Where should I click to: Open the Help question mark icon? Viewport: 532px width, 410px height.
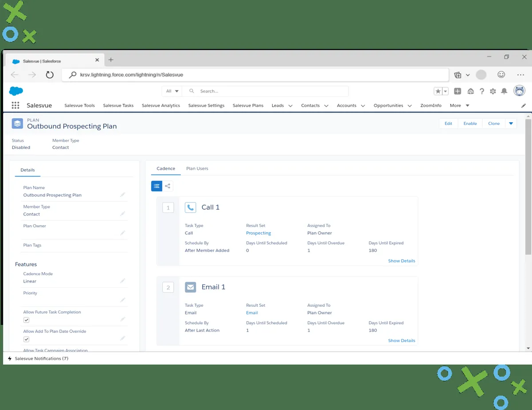(482, 91)
